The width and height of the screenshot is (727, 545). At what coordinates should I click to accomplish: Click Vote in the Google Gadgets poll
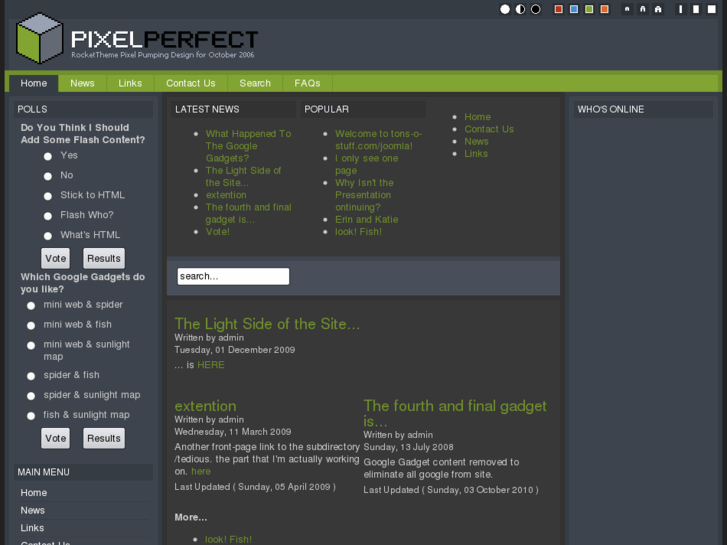(56, 438)
